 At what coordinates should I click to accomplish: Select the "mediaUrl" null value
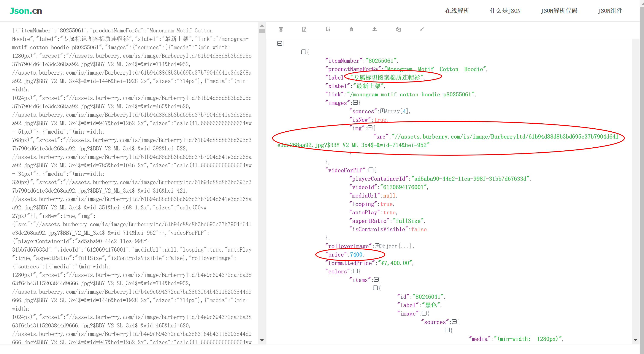tap(389, 195)
